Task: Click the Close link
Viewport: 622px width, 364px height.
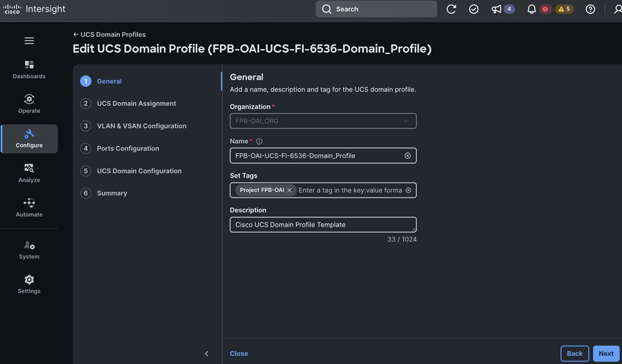Action: pyautogui.click(x=239, y=353)
